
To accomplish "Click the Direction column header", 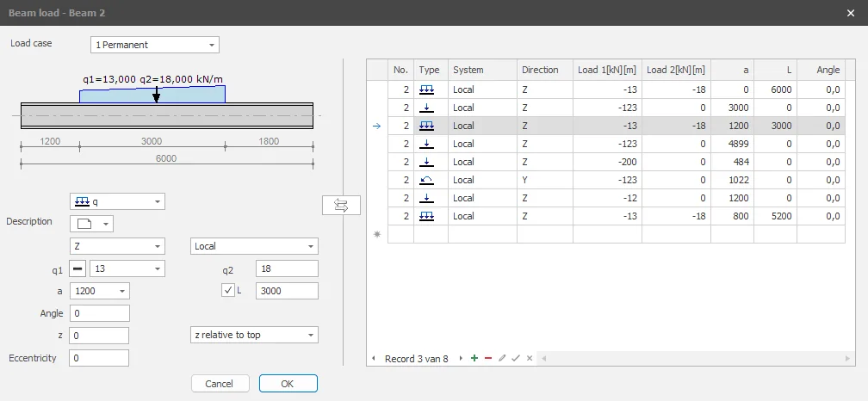I will 545,70.
